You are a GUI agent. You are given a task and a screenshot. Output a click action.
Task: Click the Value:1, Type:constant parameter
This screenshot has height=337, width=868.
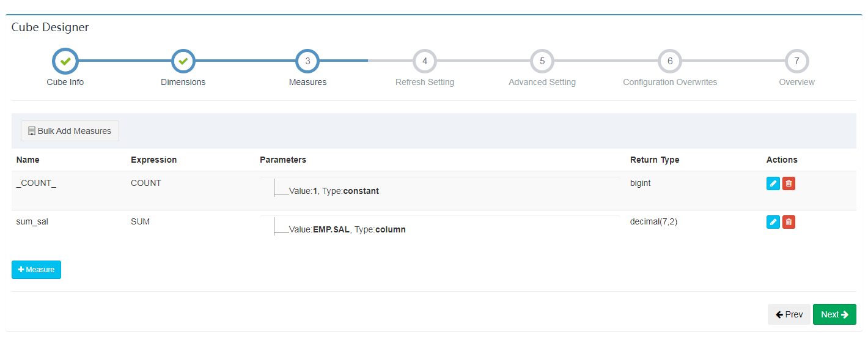[x=334, y=191]
